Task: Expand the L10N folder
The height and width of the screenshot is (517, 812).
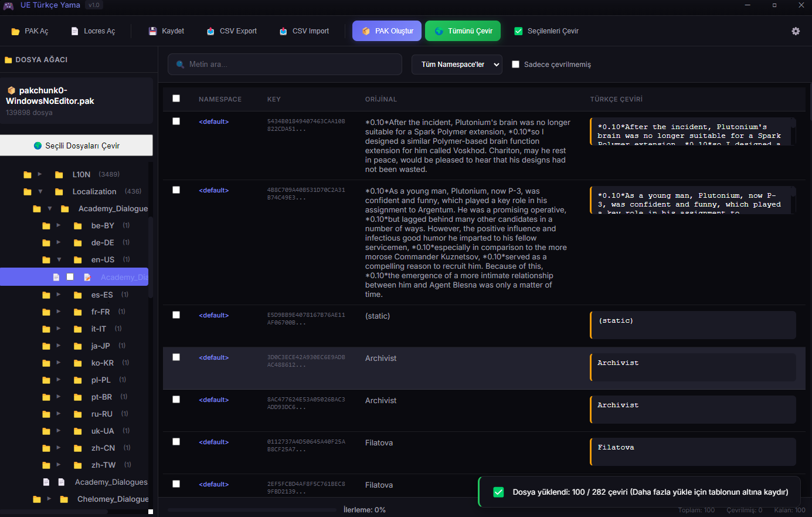Action: coord(40,174)
